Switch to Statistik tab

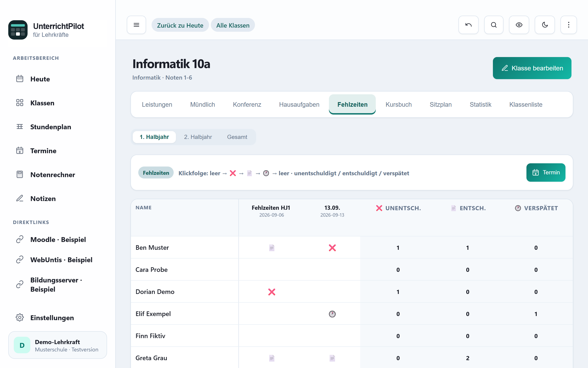(x=480, y=104)
